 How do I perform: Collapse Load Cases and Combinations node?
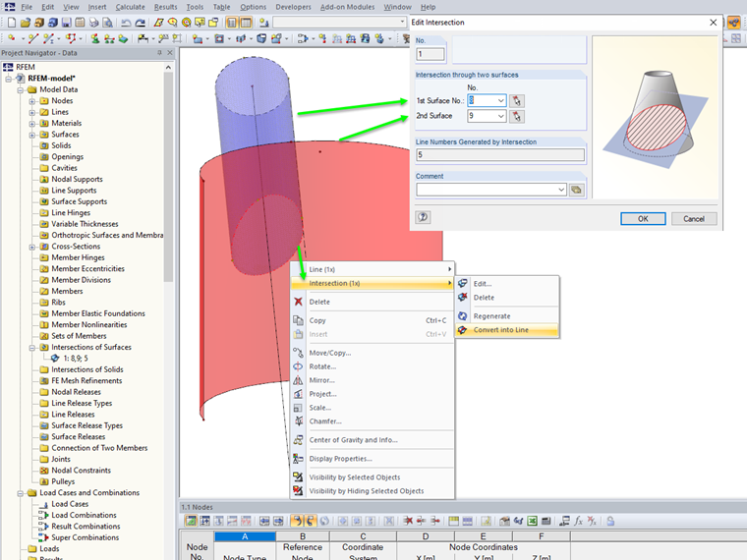click(20, 493)
